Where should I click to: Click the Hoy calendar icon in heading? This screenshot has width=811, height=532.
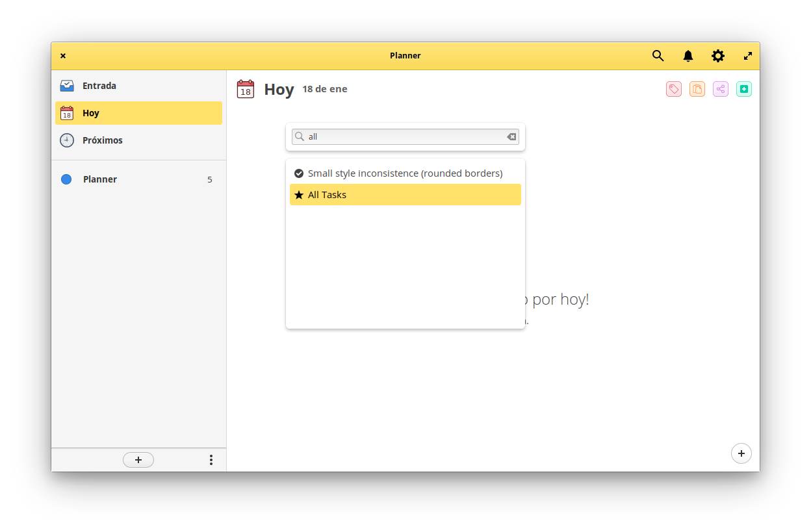click(246, 89)
